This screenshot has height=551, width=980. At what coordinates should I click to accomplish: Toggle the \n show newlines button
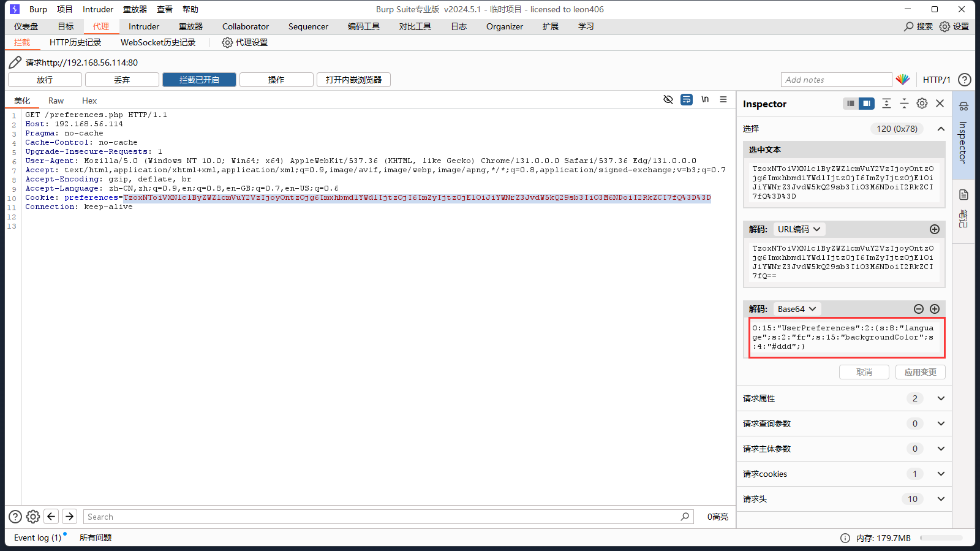pyautogui.click(x=705, y=99)
